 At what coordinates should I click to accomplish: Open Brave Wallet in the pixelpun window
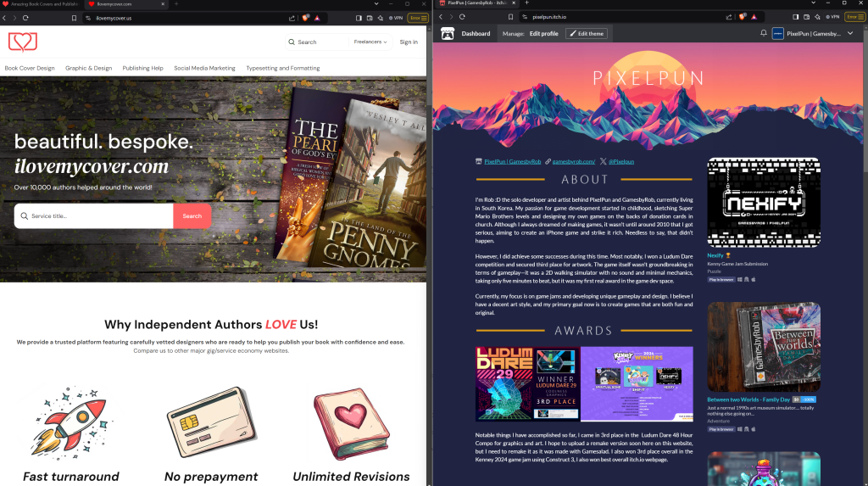[806, 17]
